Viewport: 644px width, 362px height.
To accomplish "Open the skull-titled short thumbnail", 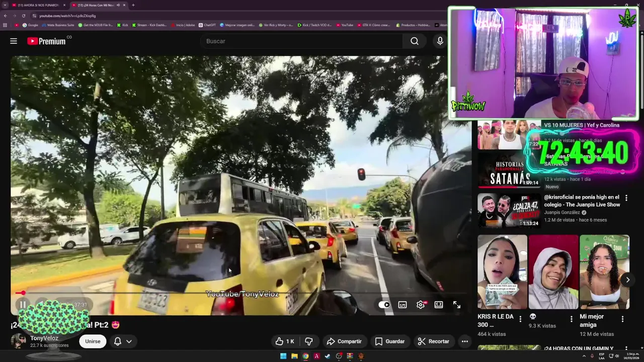I will (553, 272).
